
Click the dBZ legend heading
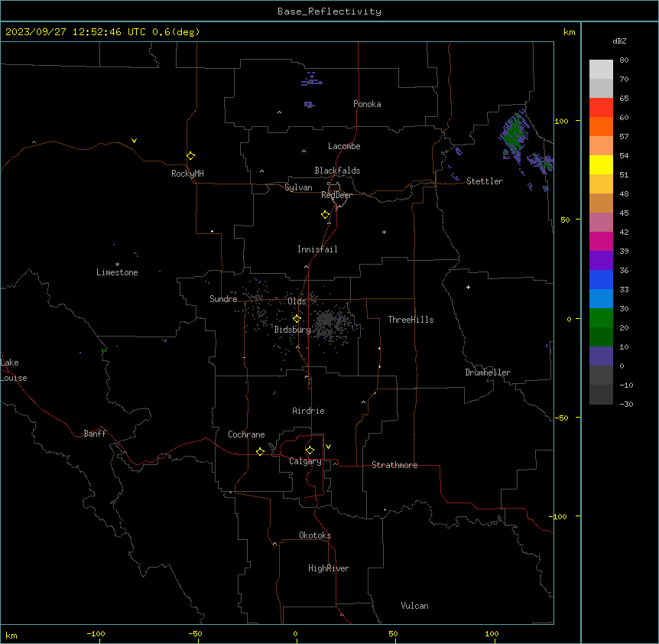click(x=619, y=41)
